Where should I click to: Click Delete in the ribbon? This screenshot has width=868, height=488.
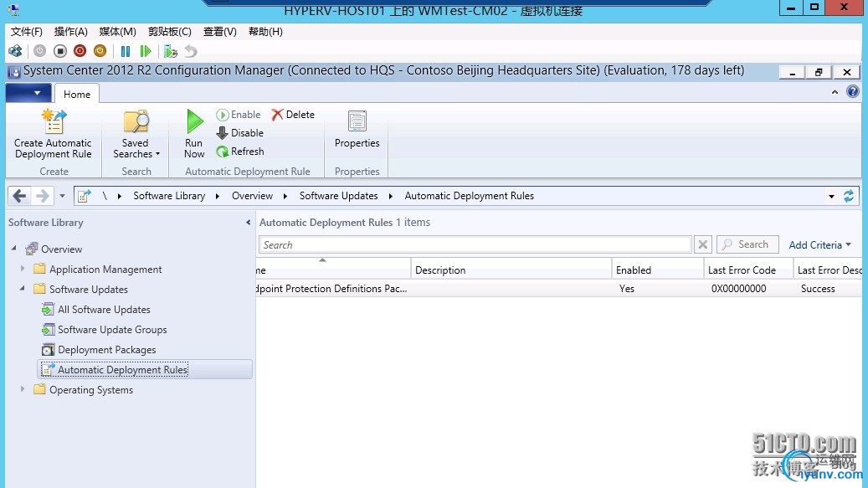(x=293, y=115)
